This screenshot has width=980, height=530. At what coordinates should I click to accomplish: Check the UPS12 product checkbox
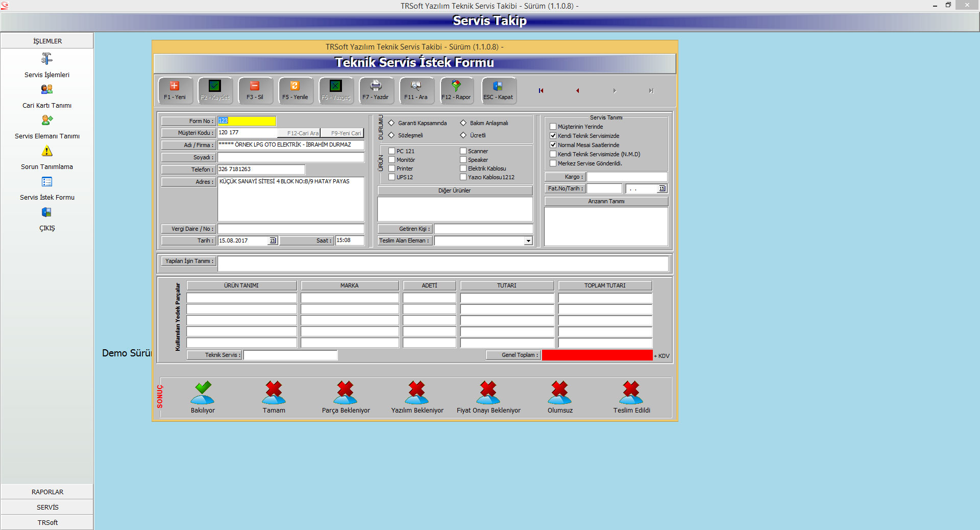click(x=392, y=177)
